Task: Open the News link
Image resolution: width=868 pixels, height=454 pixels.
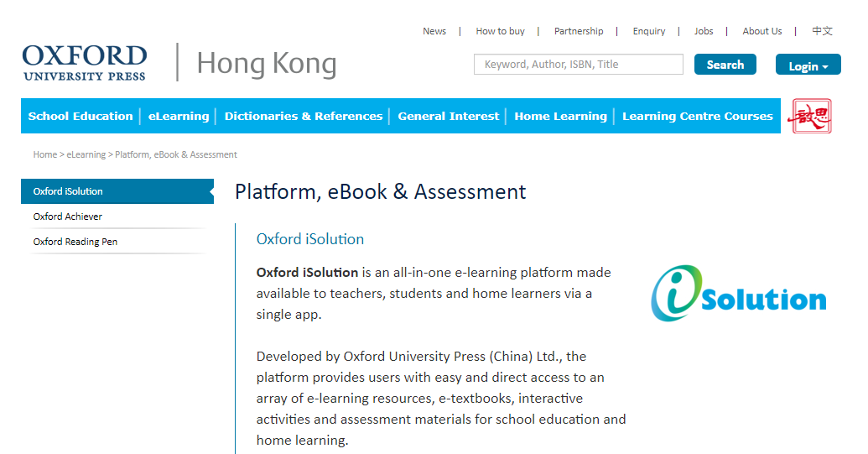Action: (x=434, y=31)
